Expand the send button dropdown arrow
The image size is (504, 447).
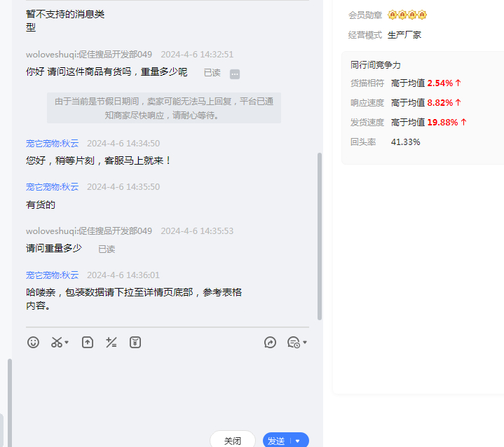click(x=298, y=441)
